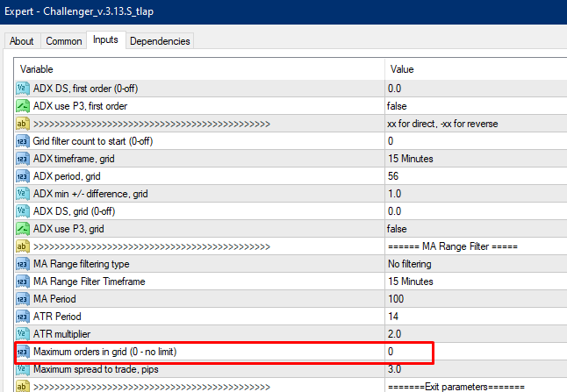This screenshot has height=392, width=567.
Task: Click the icon beside MA Range filtering type
Action: [x=23, y=264]
